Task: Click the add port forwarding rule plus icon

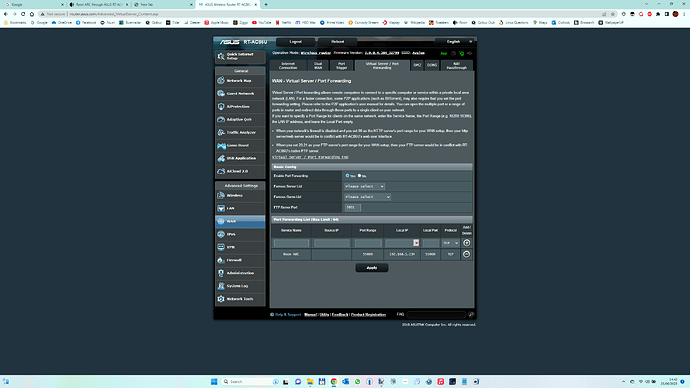Action: coord(466,243)
